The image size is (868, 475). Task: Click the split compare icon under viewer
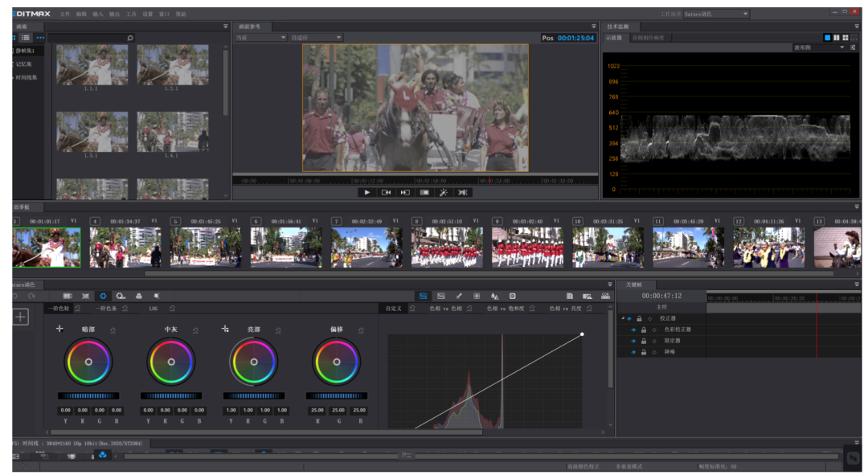(463, 193)
